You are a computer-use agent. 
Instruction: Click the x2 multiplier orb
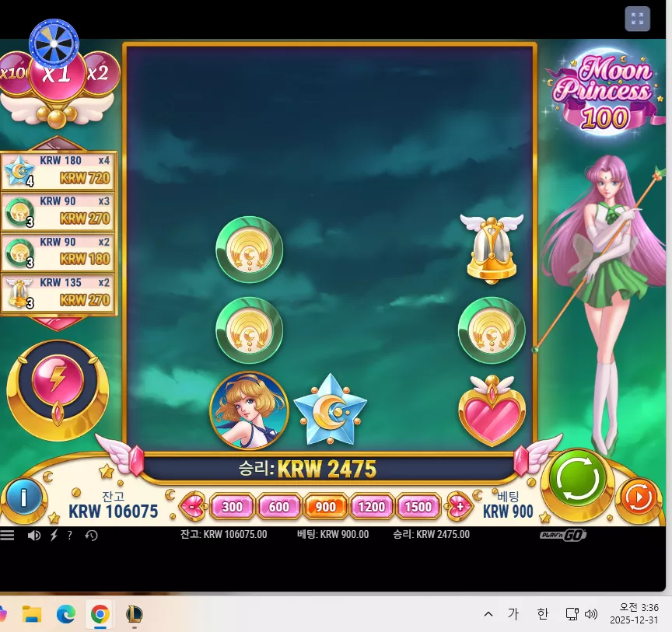point(99,73)
